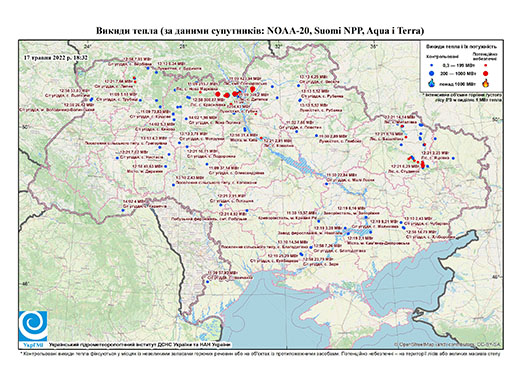Click the label Сг угіддя, с. Зоря
Screen dimensions: 520x368
tap(321, 264)
